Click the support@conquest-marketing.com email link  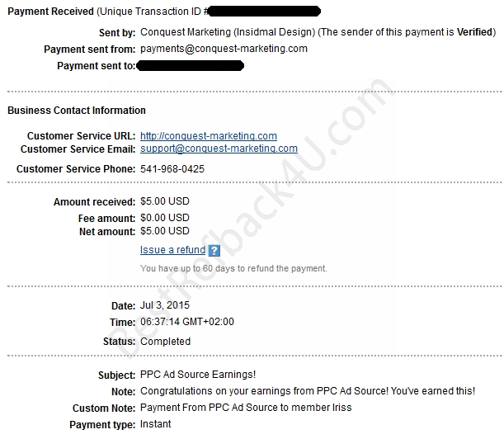point(219,149)
